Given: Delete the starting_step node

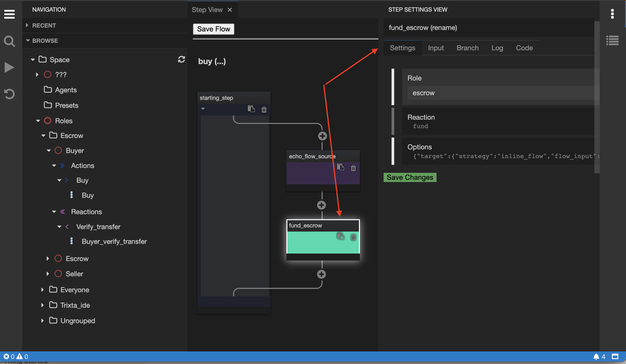Looking at the screenshot, I should [264, 109].
